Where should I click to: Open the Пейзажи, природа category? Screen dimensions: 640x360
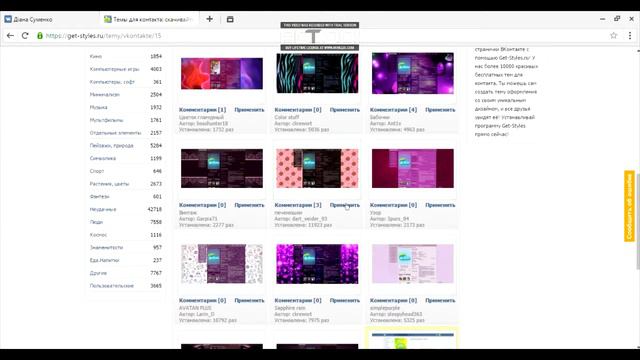tap(111, 146)
